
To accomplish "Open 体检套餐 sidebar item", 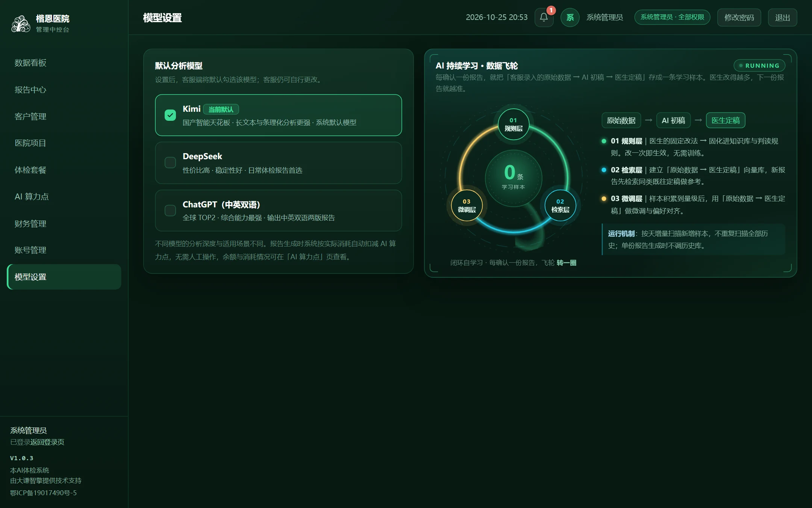I will [x=64, y=170].
